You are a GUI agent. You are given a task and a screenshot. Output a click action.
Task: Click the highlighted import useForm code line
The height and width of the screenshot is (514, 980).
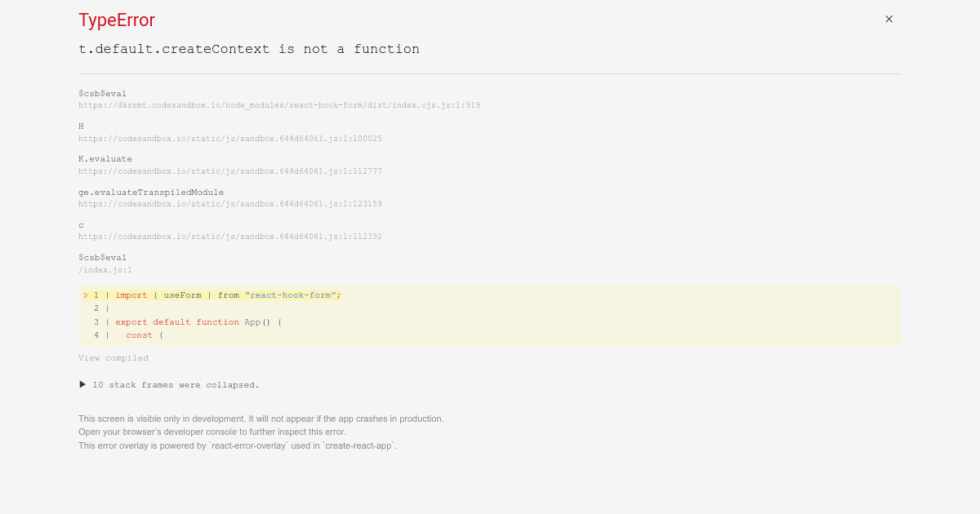click(x=212, y=295)
